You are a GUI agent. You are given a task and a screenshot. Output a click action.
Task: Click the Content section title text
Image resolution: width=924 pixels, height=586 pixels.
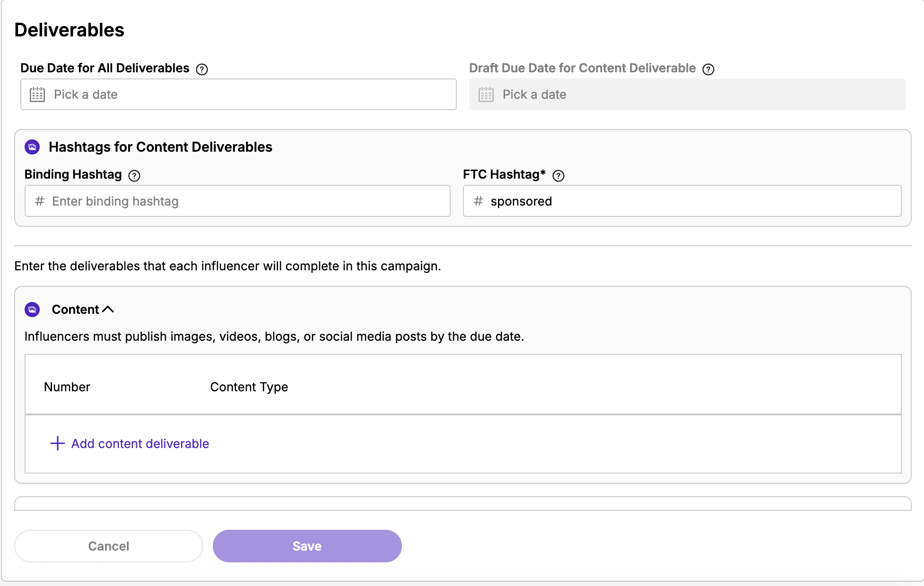click(x=76, y=310)
